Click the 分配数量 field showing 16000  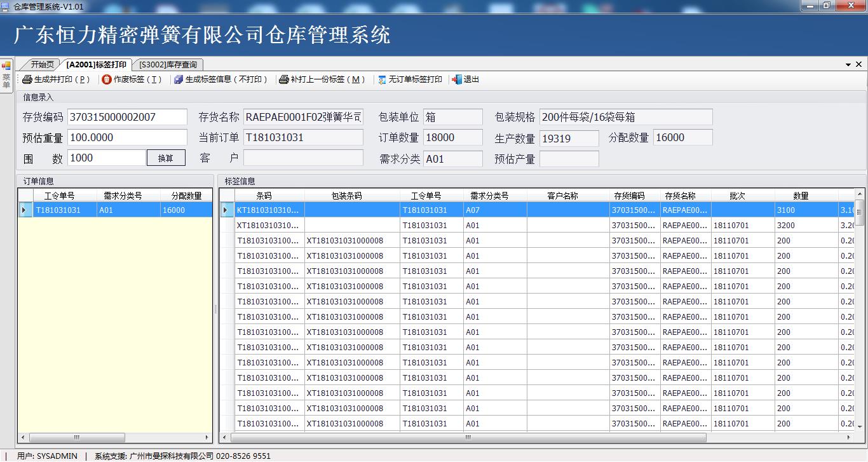tap(683, 137)
